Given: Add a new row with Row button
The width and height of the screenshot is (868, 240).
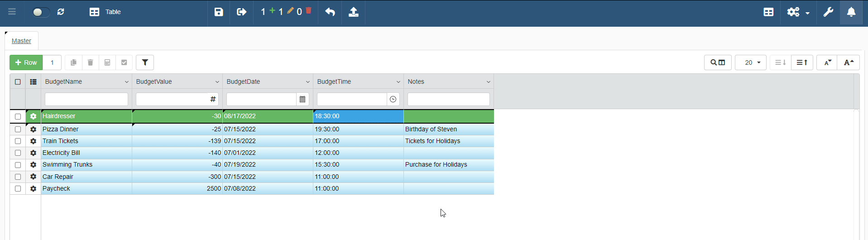Looking at the screenshot, I should click(26, 62).
